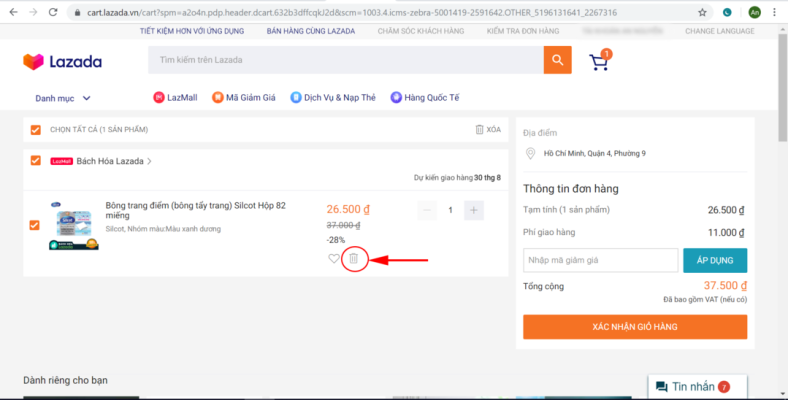Click the browser address bar URL
This screenshot has width=788, height=400.
(352, 13)
